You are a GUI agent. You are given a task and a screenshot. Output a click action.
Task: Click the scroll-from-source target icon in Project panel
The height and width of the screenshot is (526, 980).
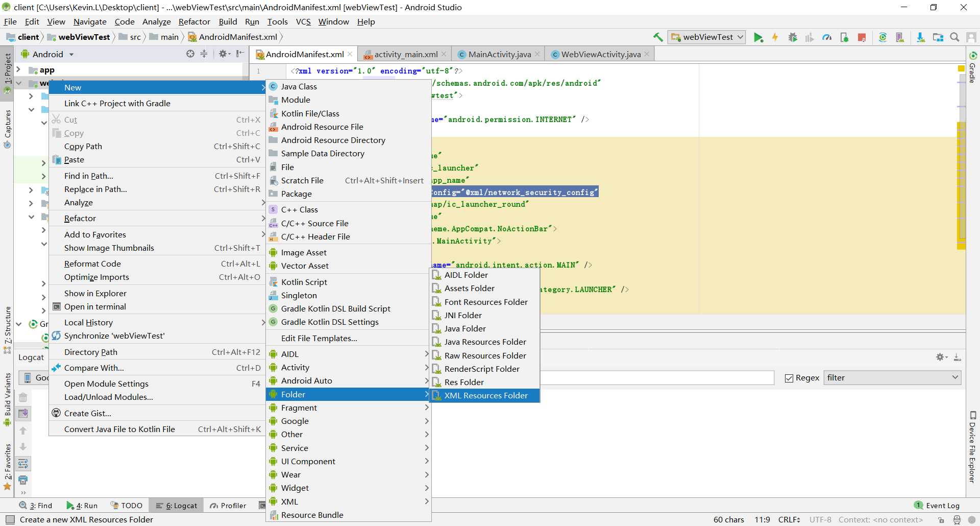[x=190, y=54]
